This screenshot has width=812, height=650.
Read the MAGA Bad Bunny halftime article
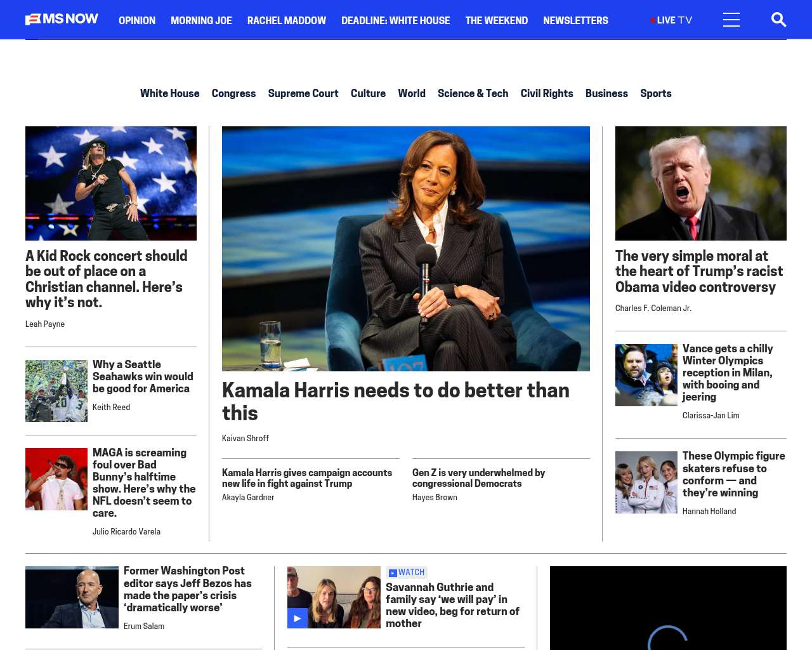pos(144,482)
